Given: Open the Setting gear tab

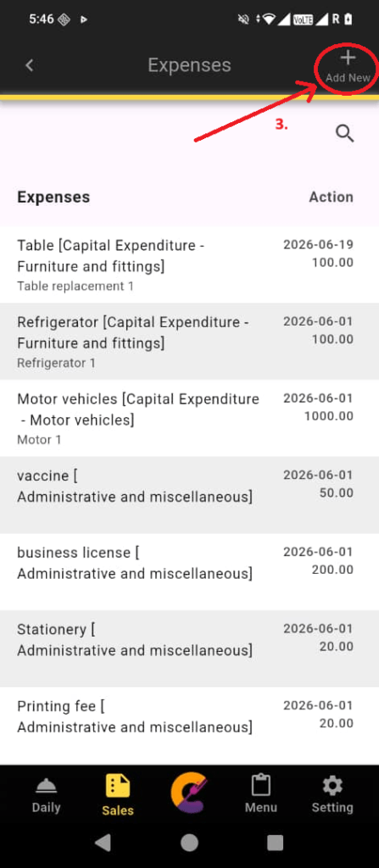Looking at the screenshot, I should pos(332,795).
